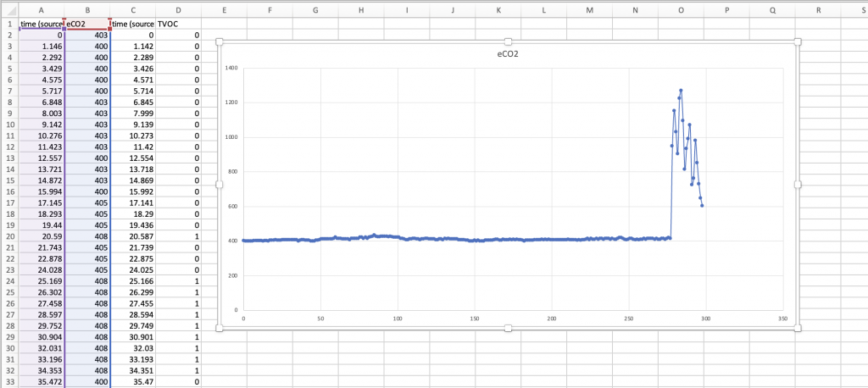Click the select-all corner of the sheet

click(8, 10)
